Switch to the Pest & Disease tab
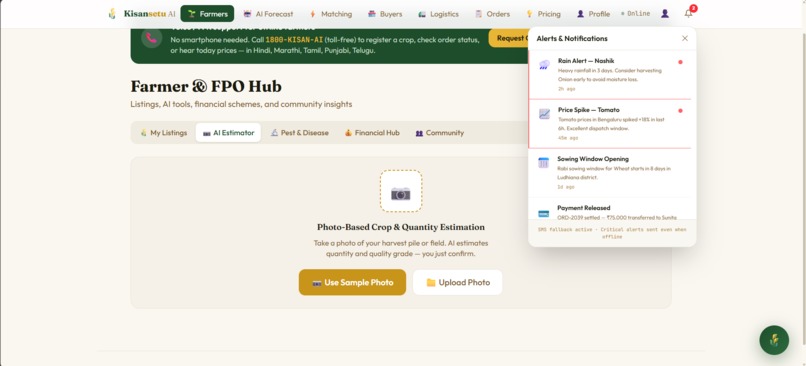The image size is (806, 366). click(300, 133)
